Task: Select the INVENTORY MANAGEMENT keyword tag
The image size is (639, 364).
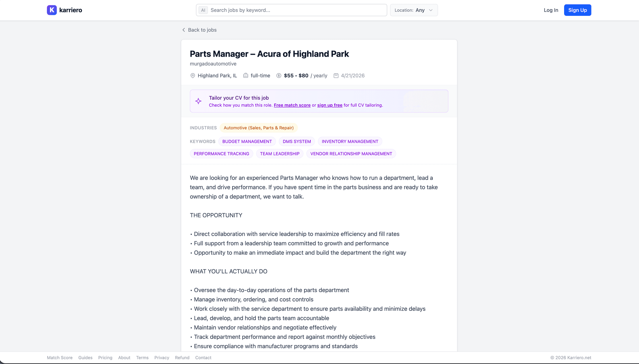Action: click(x=350, y=142)
